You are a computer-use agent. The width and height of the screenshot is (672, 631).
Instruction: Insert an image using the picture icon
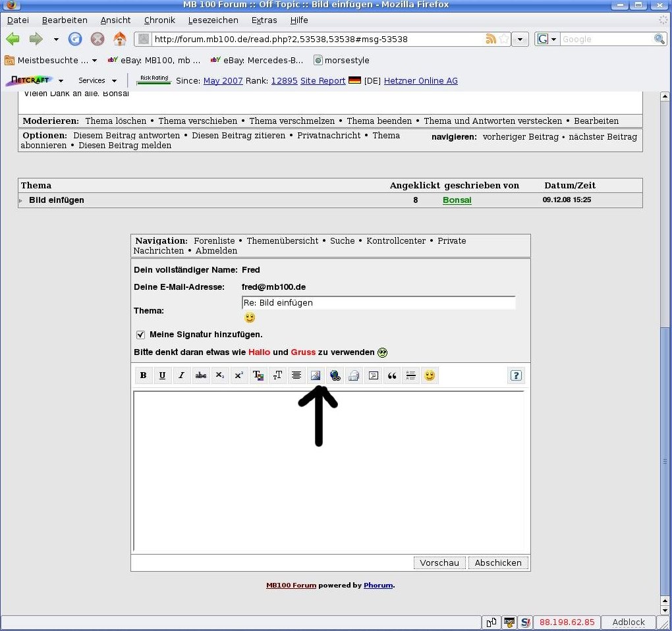pos(316,375)
